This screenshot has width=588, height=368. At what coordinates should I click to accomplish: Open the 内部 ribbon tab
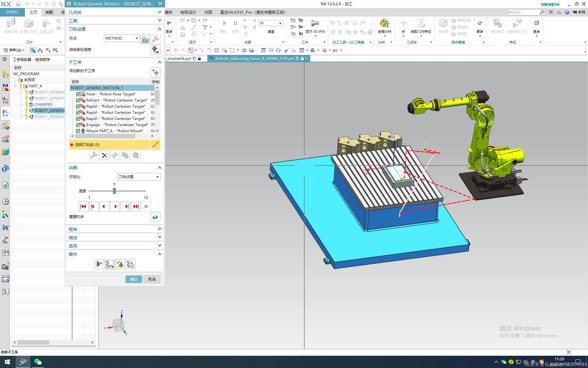tap(208, 12)
